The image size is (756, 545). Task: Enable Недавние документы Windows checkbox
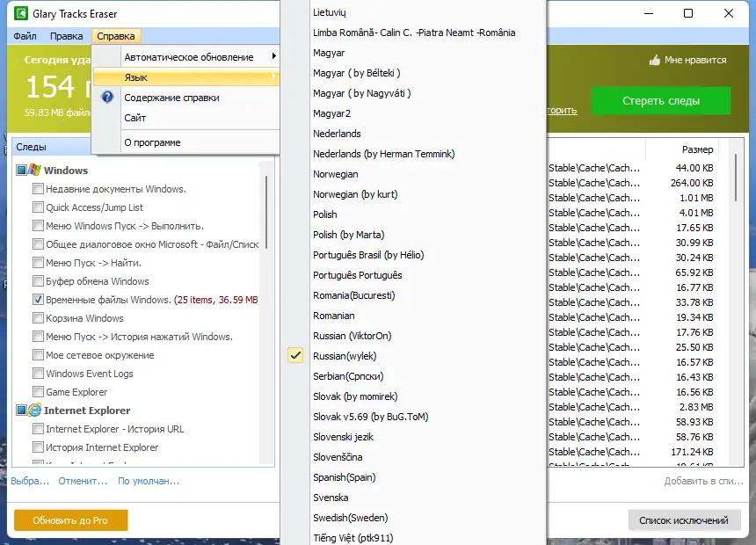pos(38,189)
